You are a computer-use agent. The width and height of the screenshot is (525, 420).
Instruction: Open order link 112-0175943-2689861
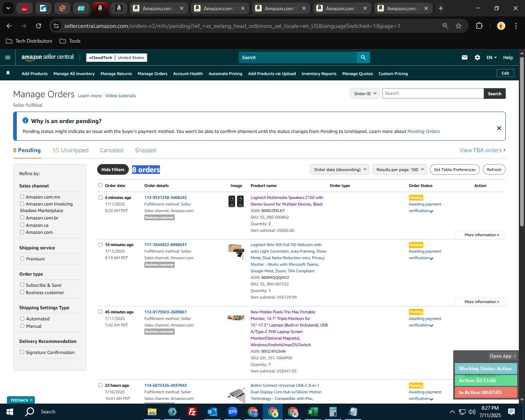coord(165,312)
